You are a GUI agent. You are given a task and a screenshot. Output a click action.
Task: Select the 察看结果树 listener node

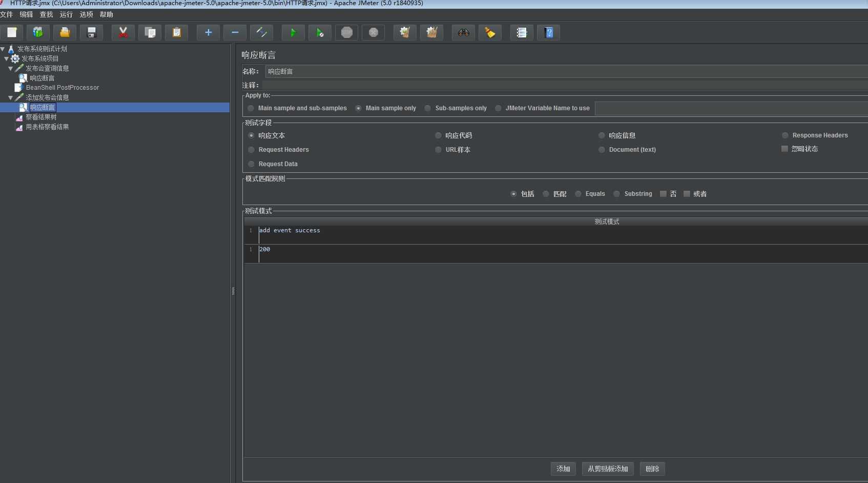[x=36, y=117]
